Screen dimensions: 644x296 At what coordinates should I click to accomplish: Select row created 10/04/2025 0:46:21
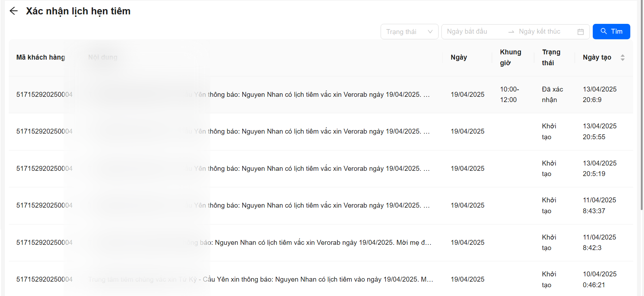316,280
